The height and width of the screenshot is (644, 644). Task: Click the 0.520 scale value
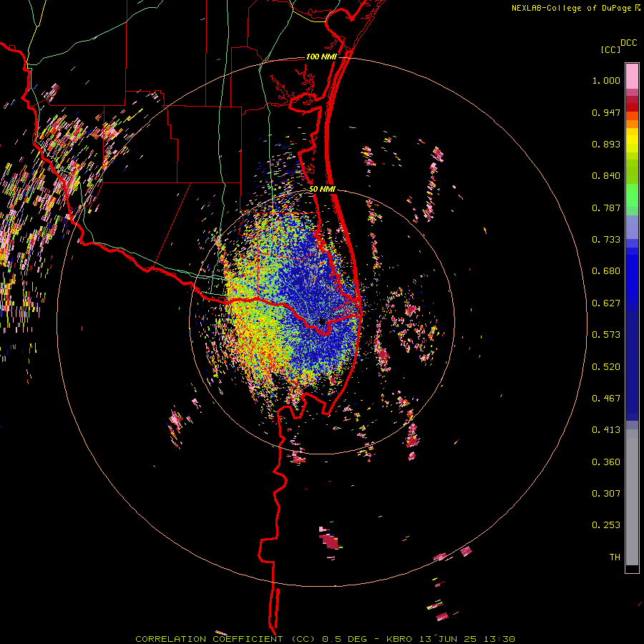(x=606, y=367)
